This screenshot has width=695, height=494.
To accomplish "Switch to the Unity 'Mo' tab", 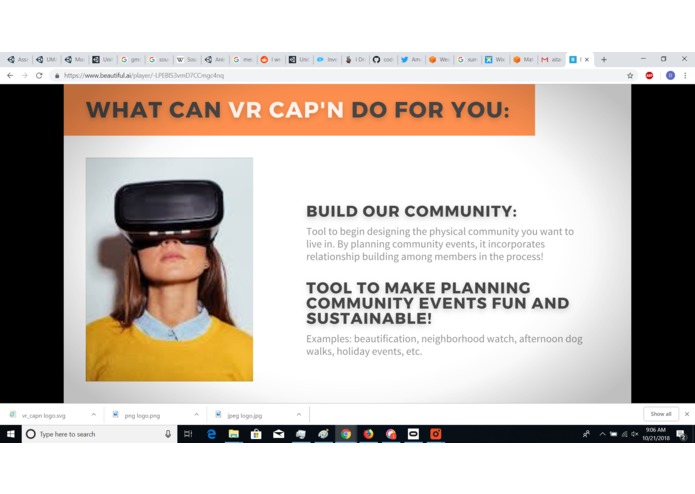I will pos(74,59).
